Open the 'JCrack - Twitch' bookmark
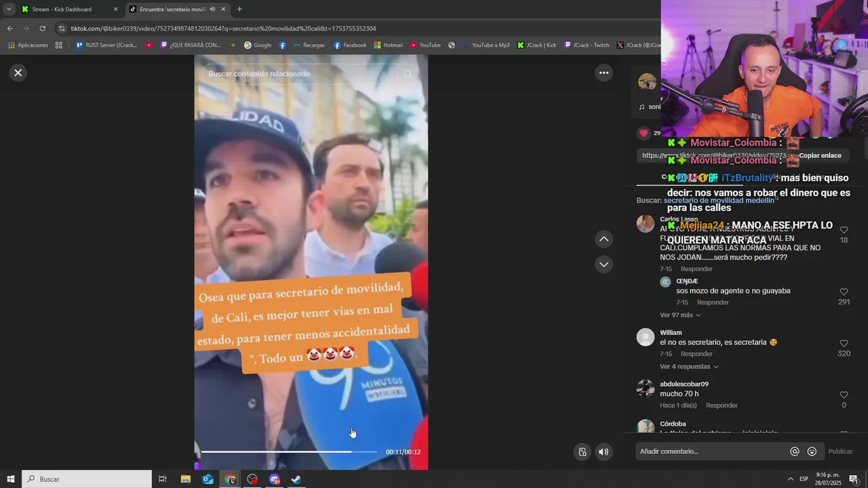868x488 pixels. [x=587, y=45]
